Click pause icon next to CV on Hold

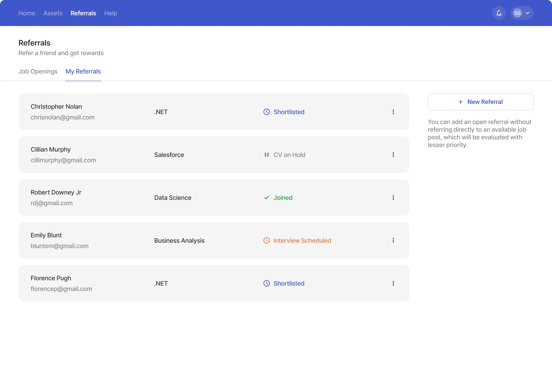(267, 155)
